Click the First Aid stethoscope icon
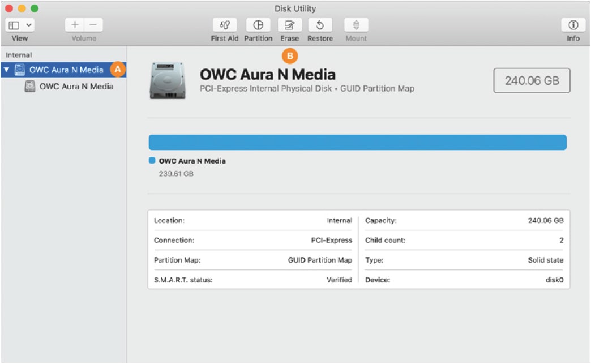Screen dimensions: 591x364 tap(225, 25)
